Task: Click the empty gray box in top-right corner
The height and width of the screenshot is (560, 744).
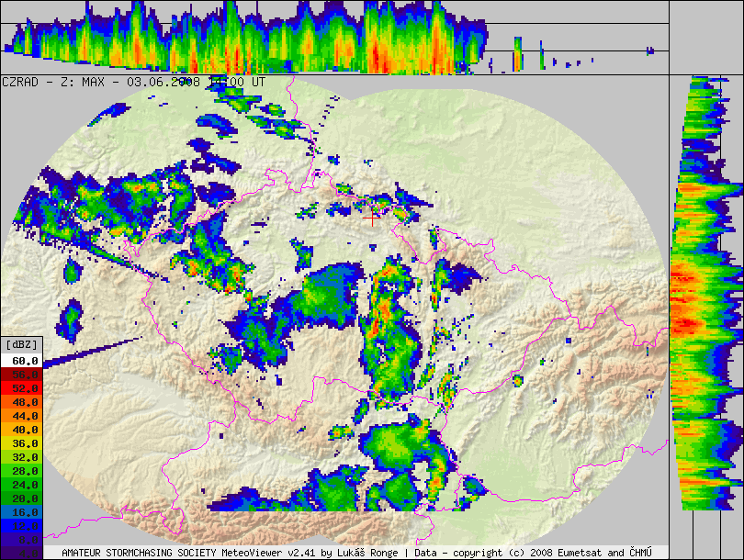Action: pos(705,37)
